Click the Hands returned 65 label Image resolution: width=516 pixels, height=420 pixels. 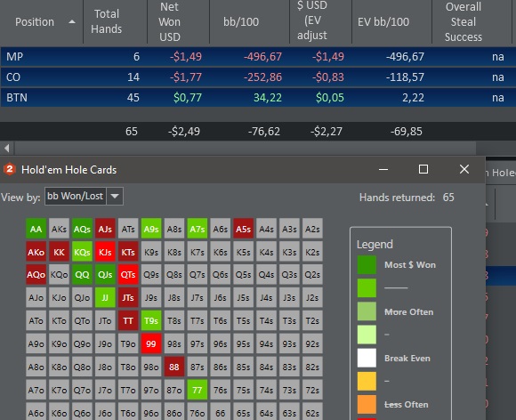tap(407, 198)
